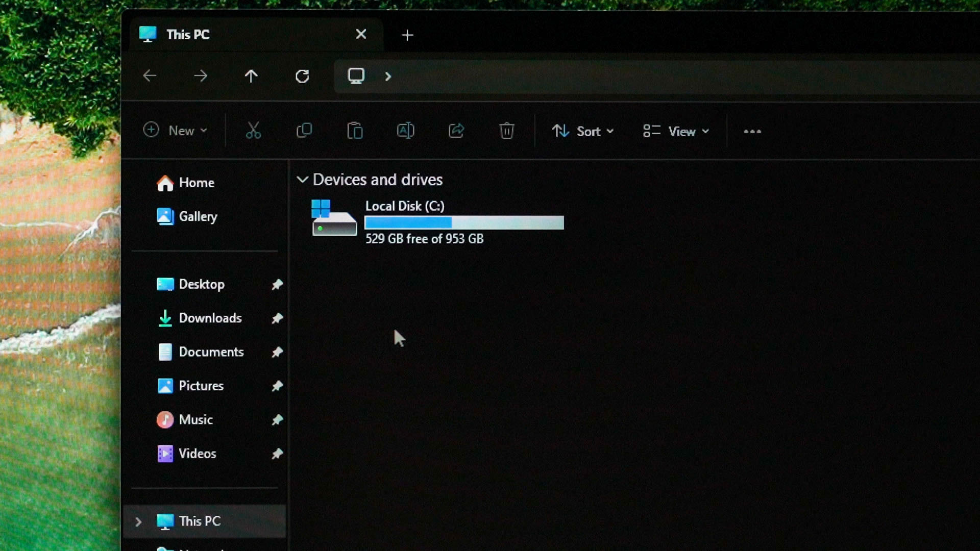Go up one directory level
This screenshot has height=551, width=980.
tap(251, 76)
